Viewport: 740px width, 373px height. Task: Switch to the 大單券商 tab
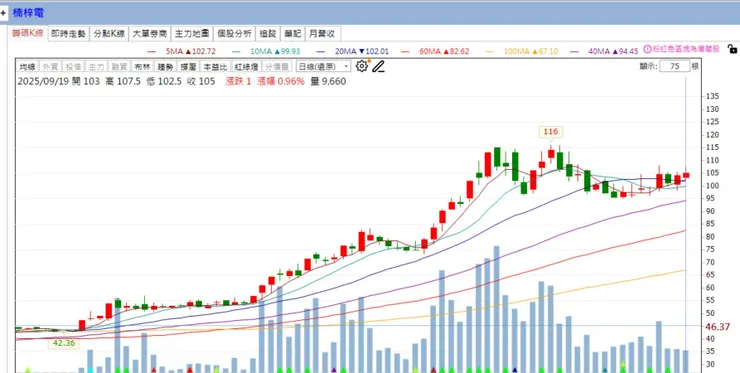150,34
